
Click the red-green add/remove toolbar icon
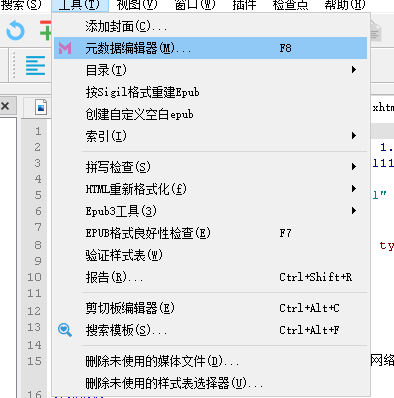coord(46,30)
